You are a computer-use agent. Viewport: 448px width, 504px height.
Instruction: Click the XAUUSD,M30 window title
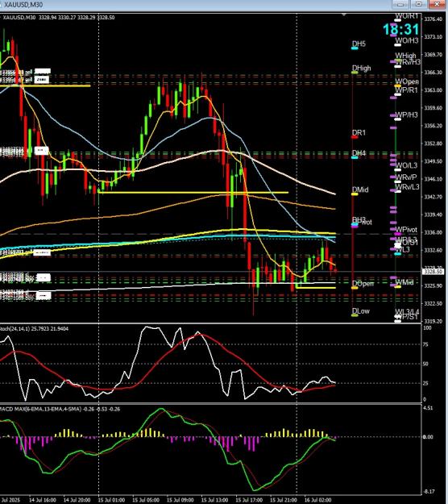(22, 5)
